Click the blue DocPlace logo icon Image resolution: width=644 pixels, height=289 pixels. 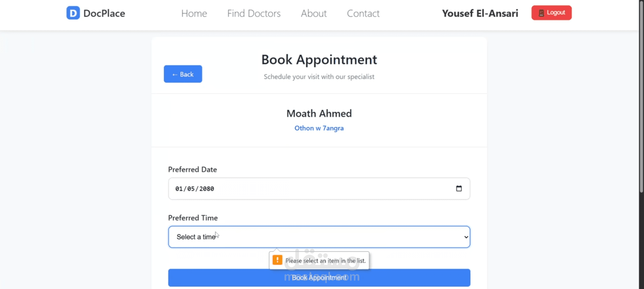point(73,13)
